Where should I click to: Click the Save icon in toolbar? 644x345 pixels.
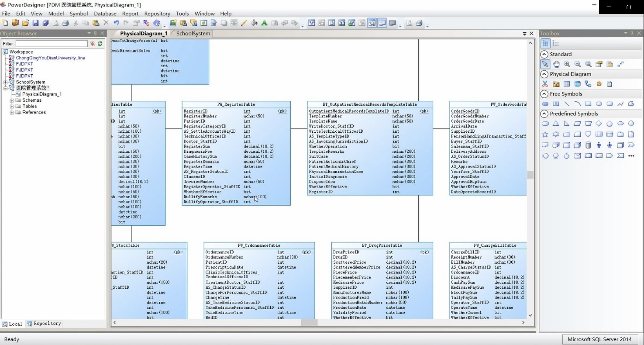(35, 23)
